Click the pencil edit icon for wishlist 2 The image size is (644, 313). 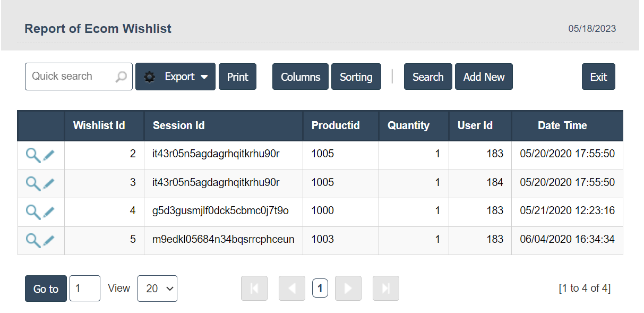click(49, 155)
